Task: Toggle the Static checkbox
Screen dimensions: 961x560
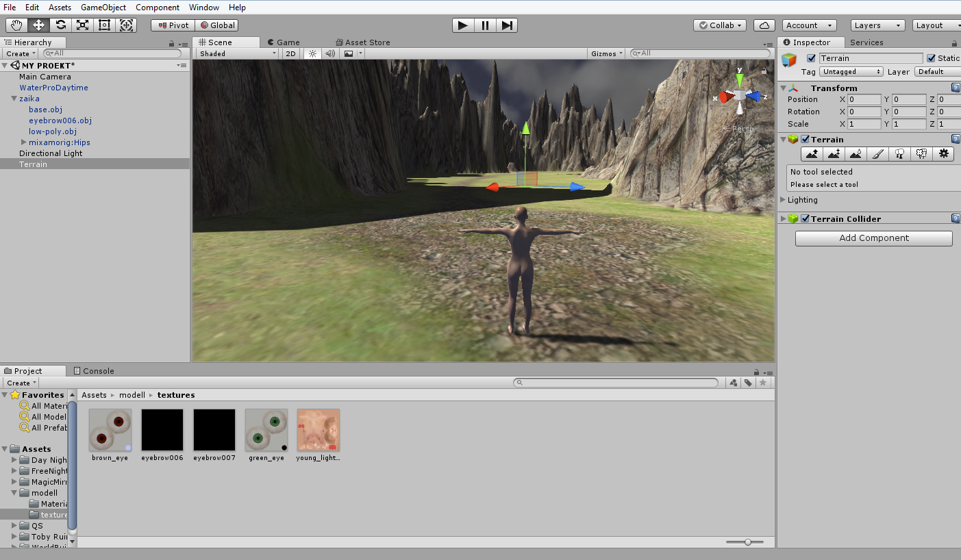Action: pyautogui.click(x=931, y=58)
